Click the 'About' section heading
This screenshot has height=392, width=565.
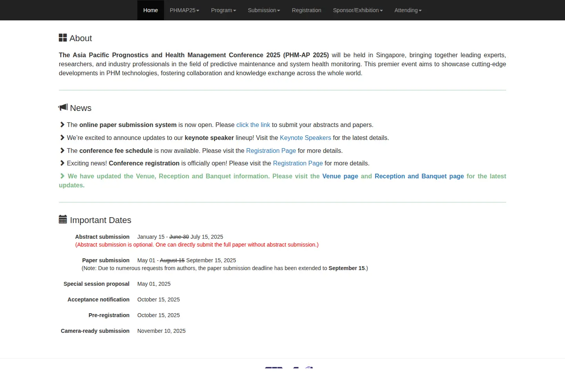click(x=81, y=38)
